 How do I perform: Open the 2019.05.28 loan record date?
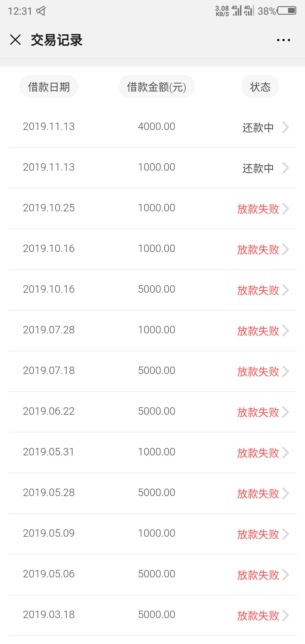pos(49,492)
